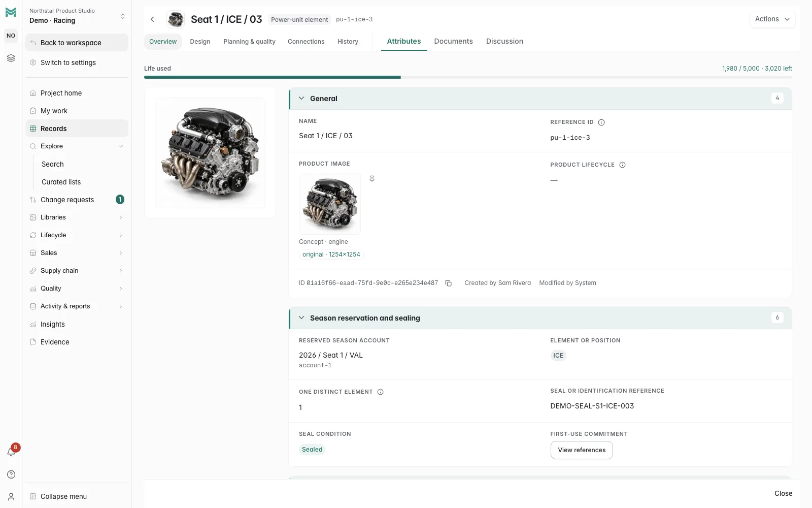Click the ICE element tag
Screen dimensions: 812x508
pos(558,356)
